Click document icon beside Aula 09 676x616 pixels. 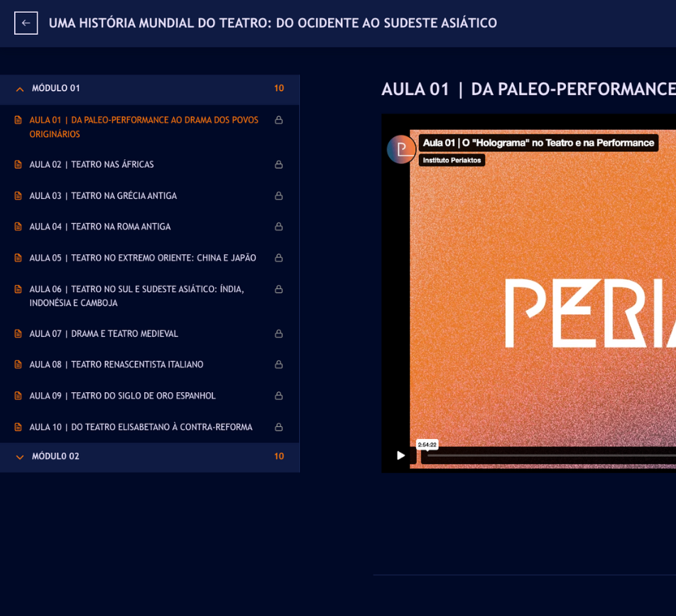click(18, 396)
